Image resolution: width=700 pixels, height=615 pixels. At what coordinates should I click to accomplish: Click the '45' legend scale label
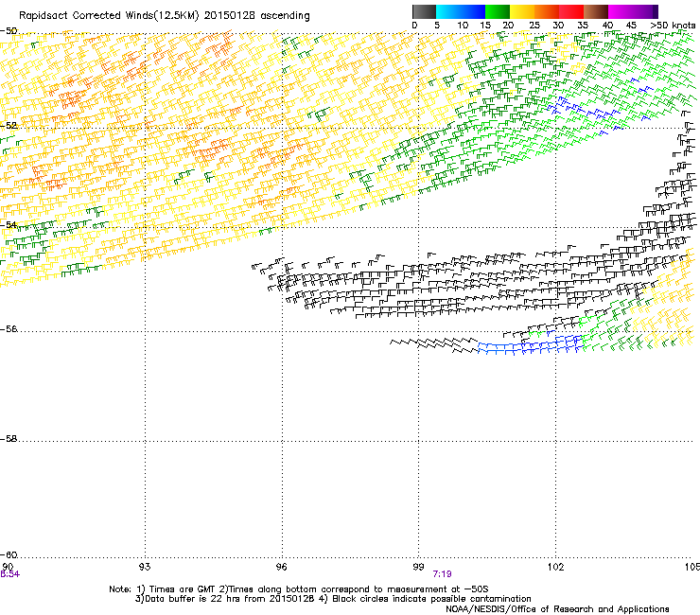631,26
